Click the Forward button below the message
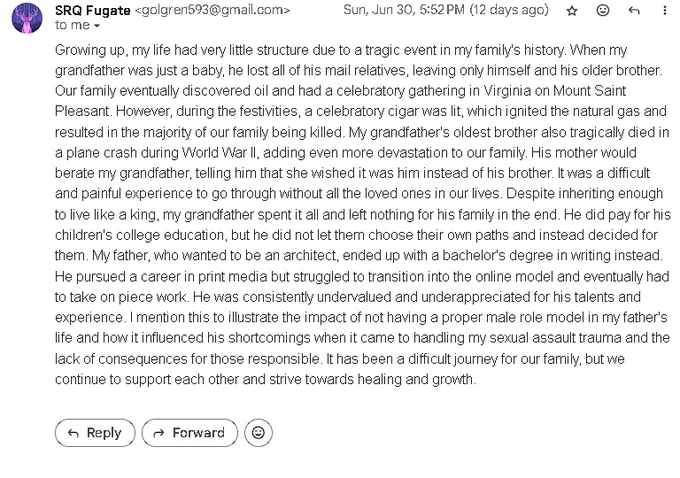The height and width of the screenshot is (478, 680). tap(190, 432)
